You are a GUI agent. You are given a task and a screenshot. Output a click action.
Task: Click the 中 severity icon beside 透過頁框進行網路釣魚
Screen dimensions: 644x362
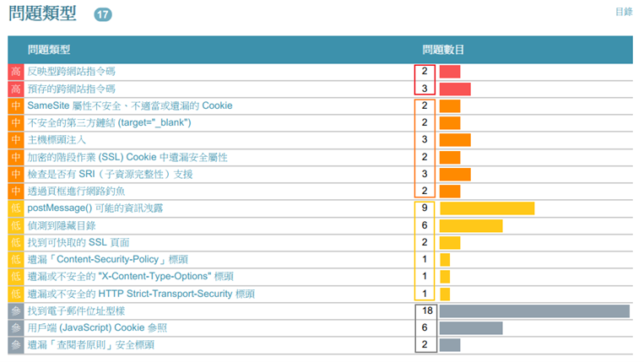click(x=16, y=191)
